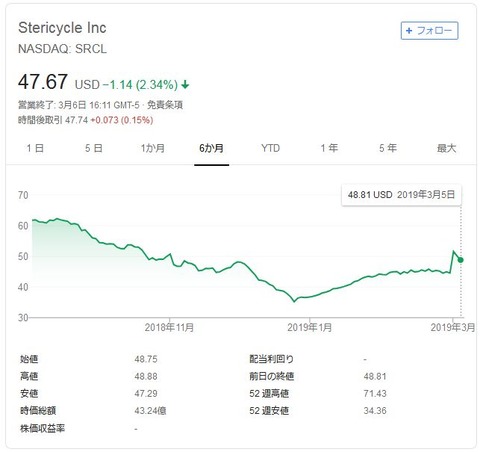Click the green data point on chart
Image resolution: width=480 pixels, height=452 pixels.
point(460,260)
